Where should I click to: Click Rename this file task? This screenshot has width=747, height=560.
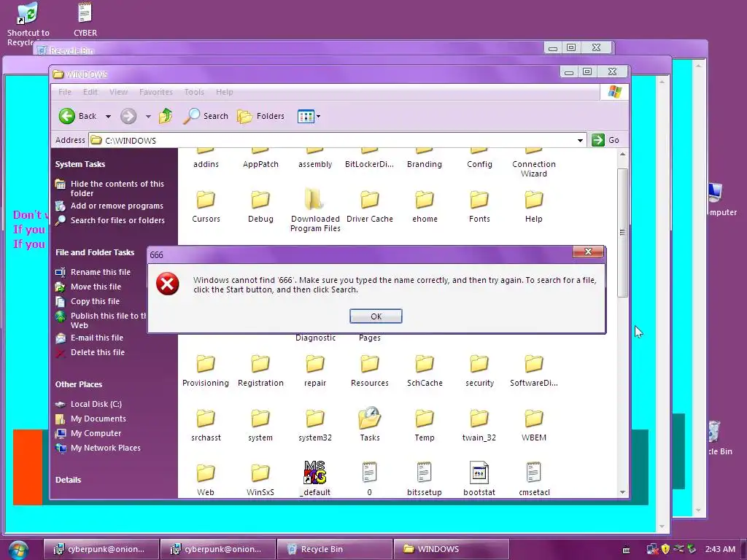[101, 272]
